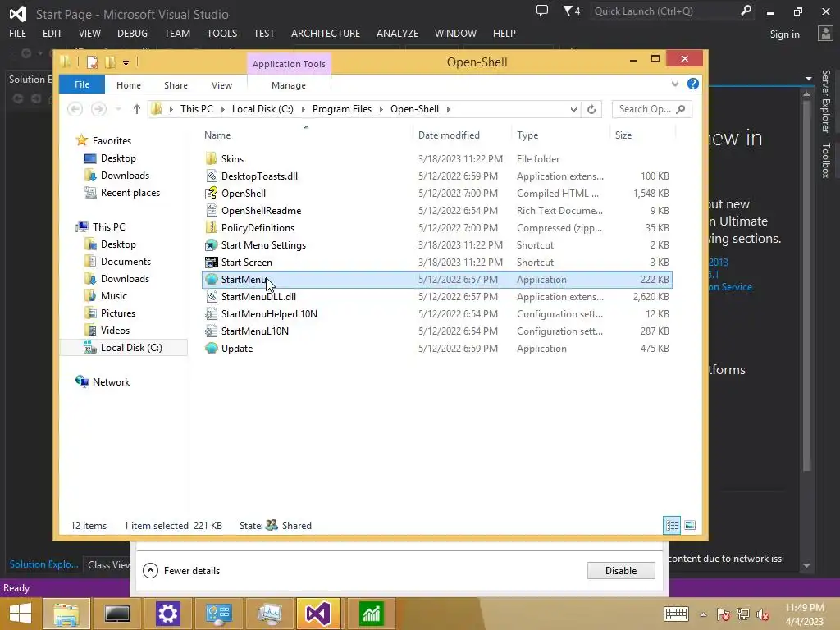
Task: Click the StartMenuL10N config icon
Action: tap(212, 331)
